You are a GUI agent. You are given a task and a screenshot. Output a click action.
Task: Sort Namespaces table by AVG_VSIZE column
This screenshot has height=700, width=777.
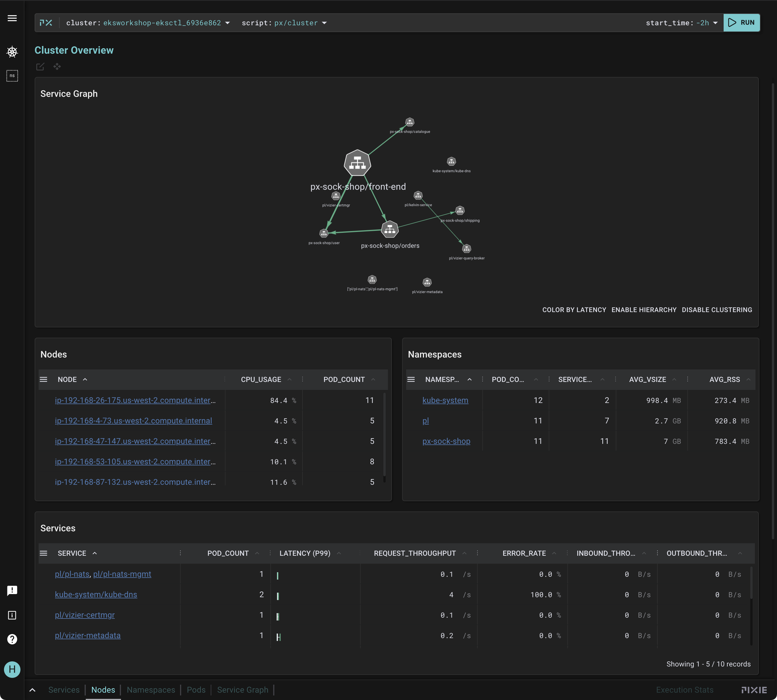[x=652, y=380]
